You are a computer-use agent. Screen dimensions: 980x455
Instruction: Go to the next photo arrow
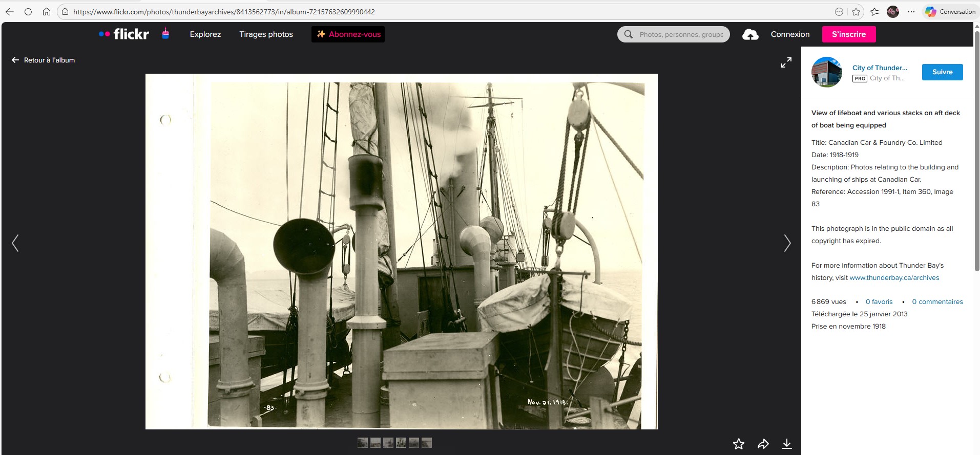click(787, 243)
